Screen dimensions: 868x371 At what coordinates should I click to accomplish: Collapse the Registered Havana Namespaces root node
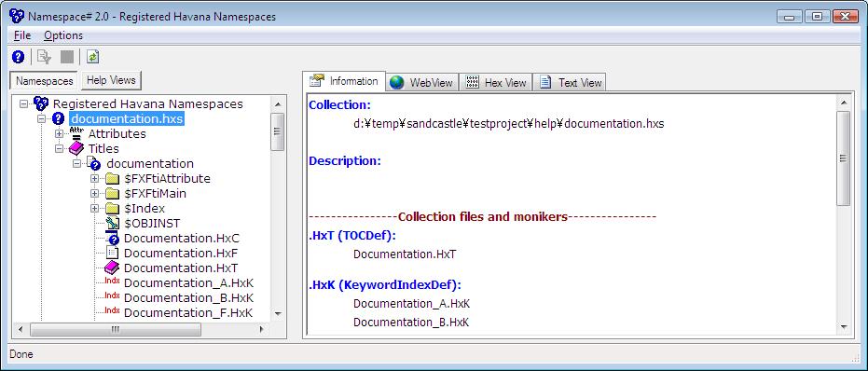23,103
